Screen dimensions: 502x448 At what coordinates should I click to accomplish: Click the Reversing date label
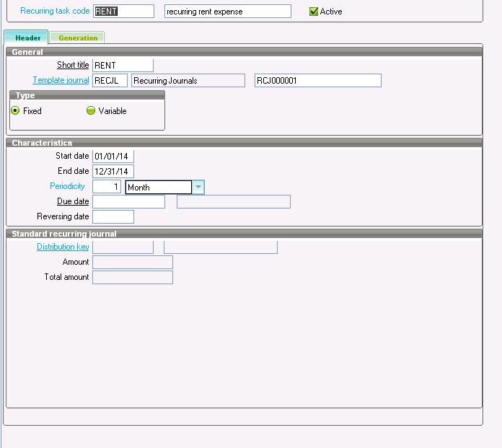click(63, 216)
